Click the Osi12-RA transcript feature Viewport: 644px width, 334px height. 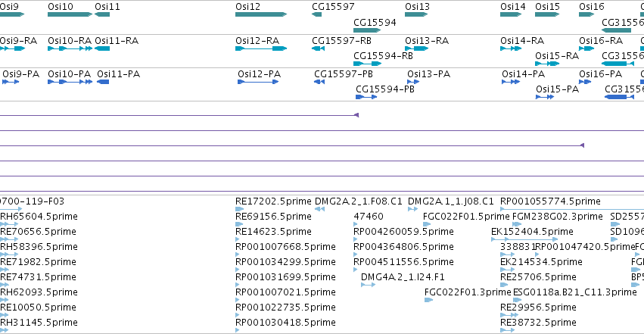pyautogui.click(x=261, y=48)
